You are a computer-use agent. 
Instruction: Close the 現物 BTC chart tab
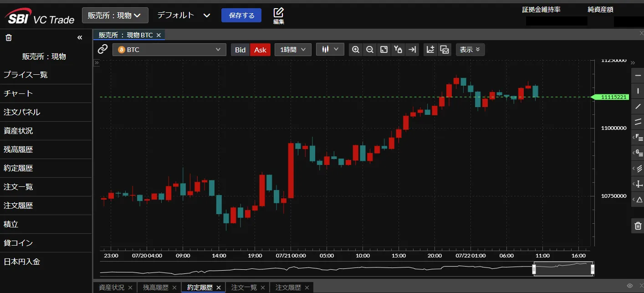(158, 35)
